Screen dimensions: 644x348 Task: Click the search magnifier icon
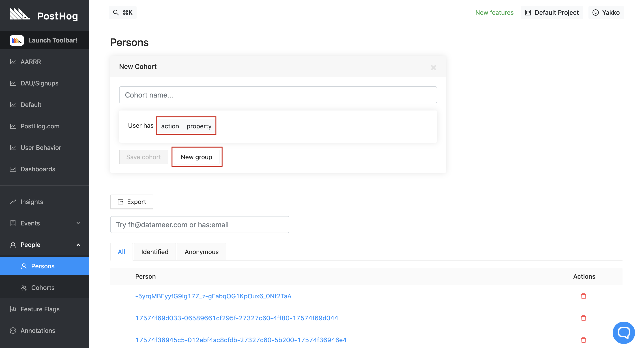pyautogui.click(x=116, y=13)
